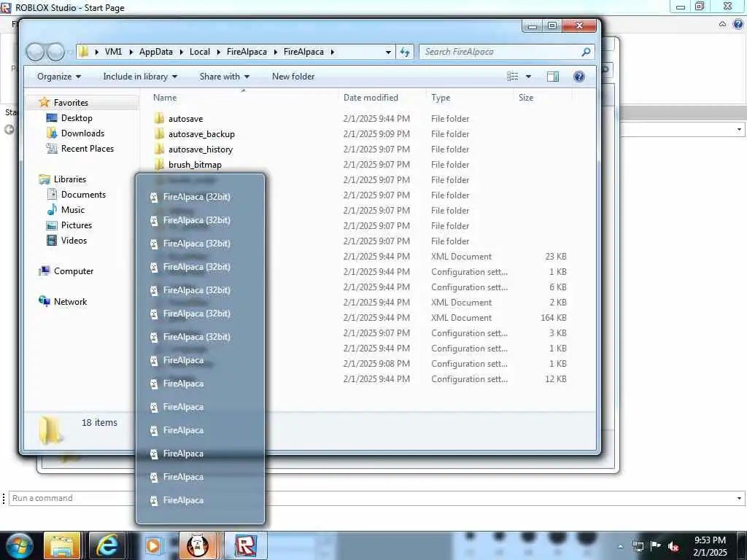The image size is (747, 560).
Task: Expand the arrow after VM1 in breadcrumb
Action: [x=131, y=52]
